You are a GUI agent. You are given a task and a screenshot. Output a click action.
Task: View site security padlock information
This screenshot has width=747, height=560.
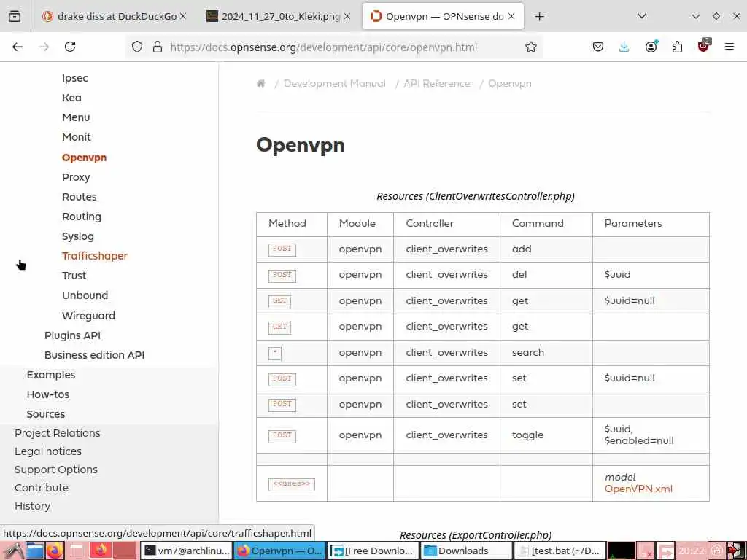[158, 47]
